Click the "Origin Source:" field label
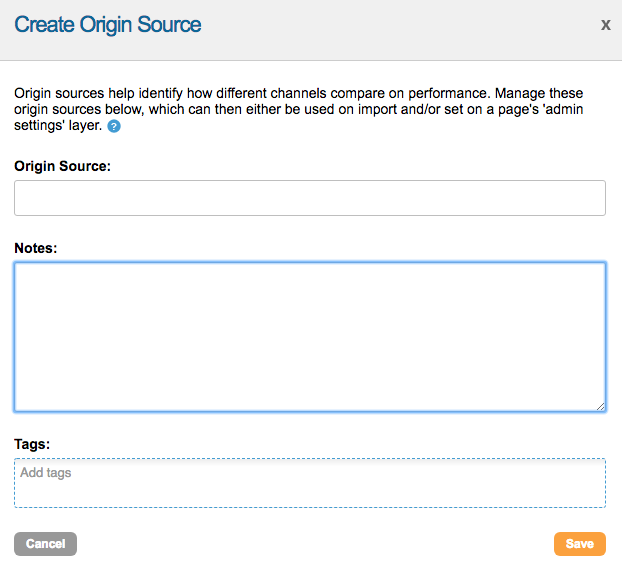The height and width of the screenshot is (572, 622). [x=62, y=166]
